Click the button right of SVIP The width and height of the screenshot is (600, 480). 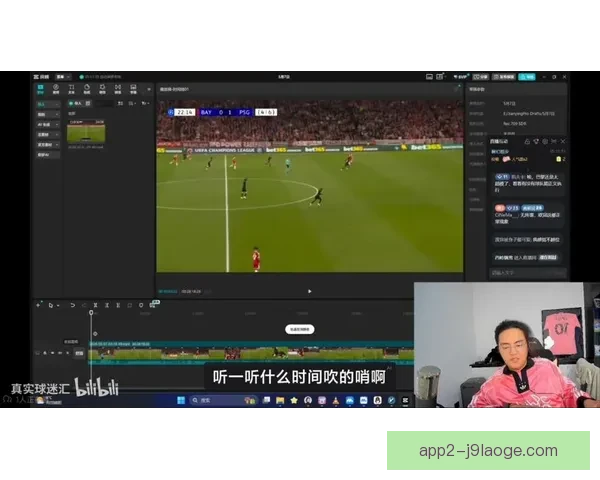pos(481,77)
